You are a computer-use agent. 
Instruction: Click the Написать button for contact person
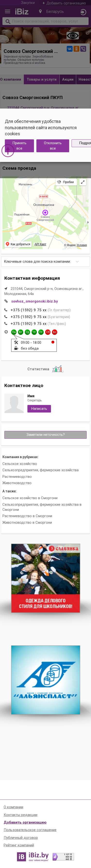click(x=39, y=409)
